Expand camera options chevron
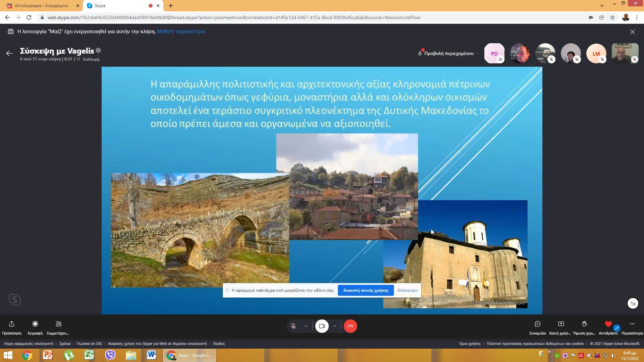The width and height of the screenshot is (644, 362). point(335,326)
